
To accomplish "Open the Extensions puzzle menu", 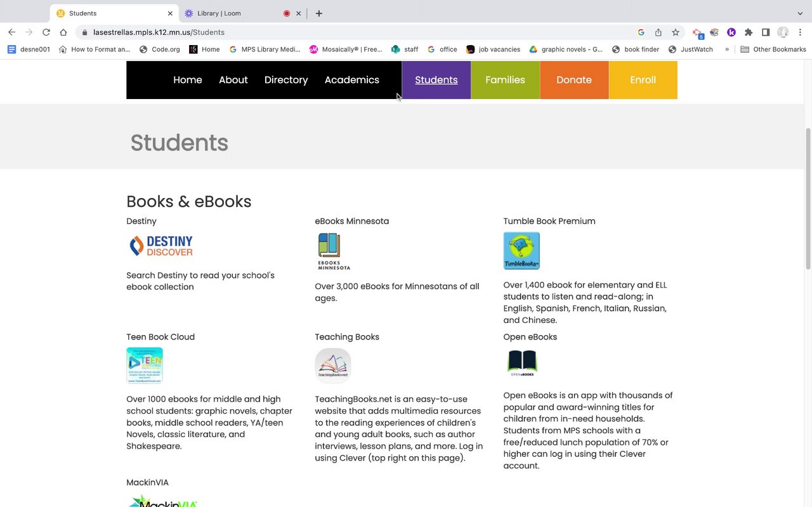I will [x=749, y=32].
